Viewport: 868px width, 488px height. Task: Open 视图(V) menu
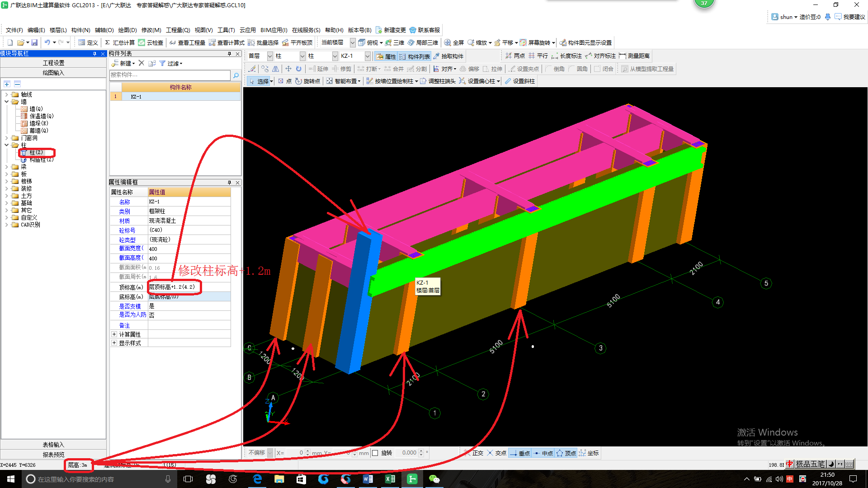[203, 30]
